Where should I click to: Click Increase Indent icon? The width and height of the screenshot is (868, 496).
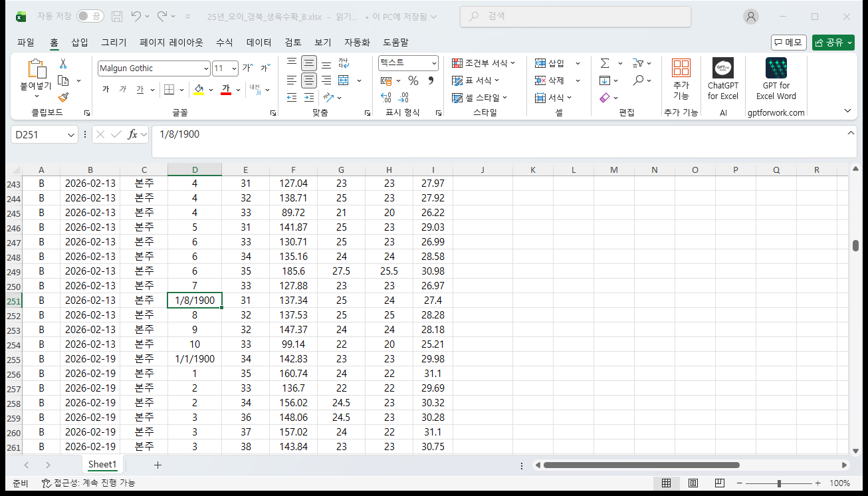(309, 98)
